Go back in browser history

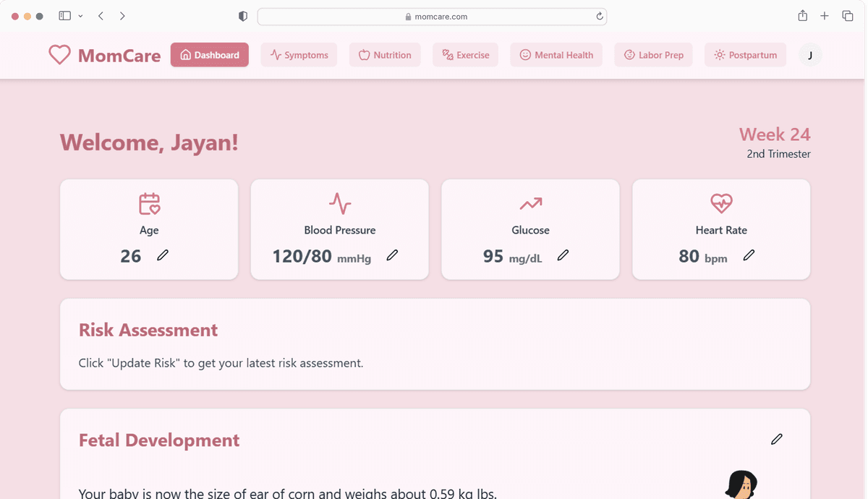coord(101,16)
